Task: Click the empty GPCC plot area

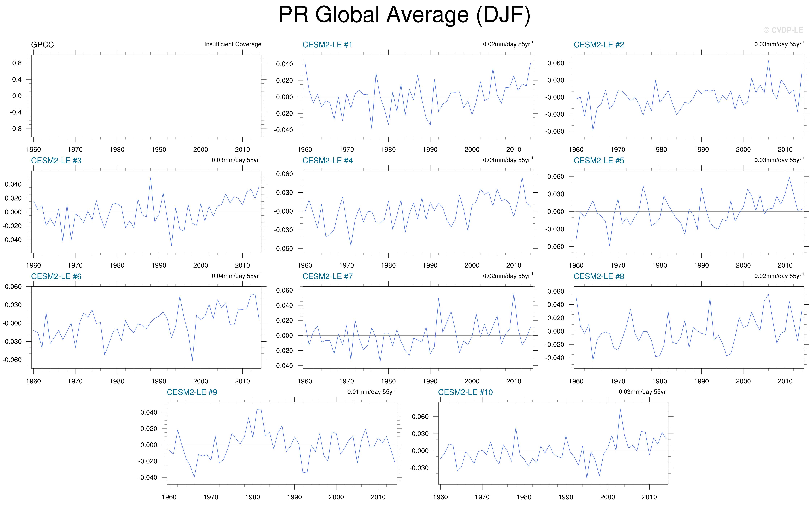Action: pos(146,96)
